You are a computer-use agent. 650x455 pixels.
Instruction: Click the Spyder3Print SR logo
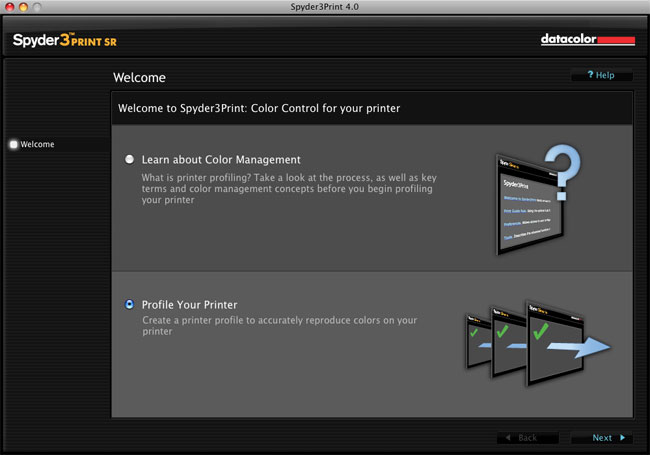[65, 40]
